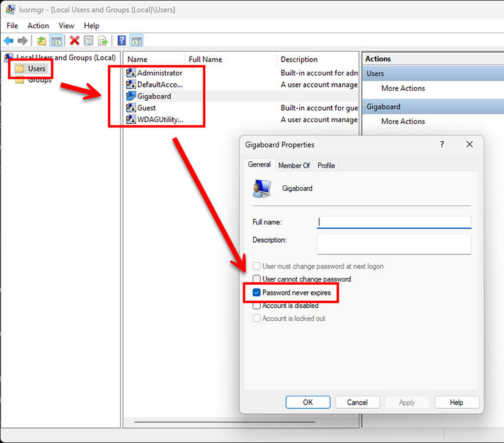Select the Administrator row name
The image size is (504, 443).
[160, 73]
